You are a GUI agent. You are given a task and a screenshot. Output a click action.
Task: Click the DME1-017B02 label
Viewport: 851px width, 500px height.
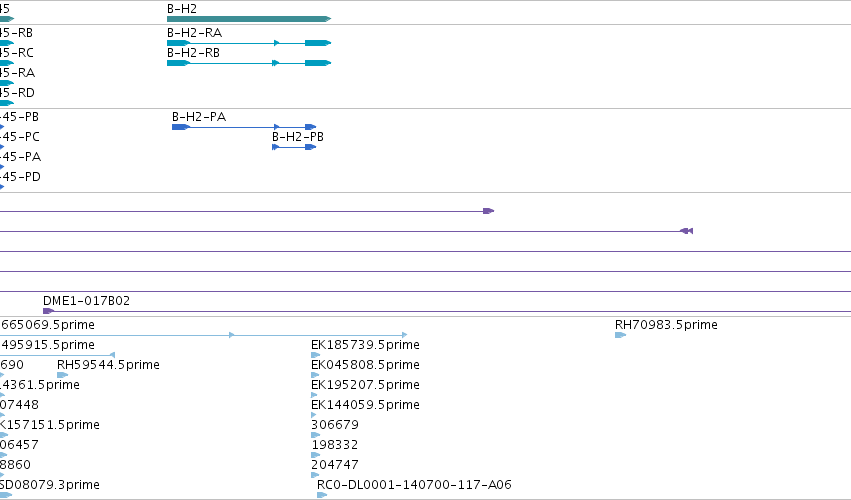pyautogui.click(x=86, y=301)
